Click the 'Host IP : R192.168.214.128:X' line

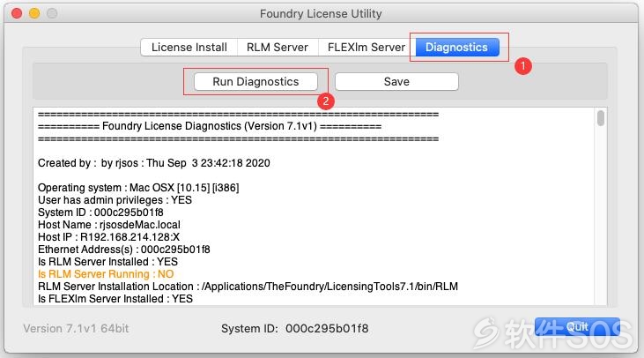[x=108, y=237]
